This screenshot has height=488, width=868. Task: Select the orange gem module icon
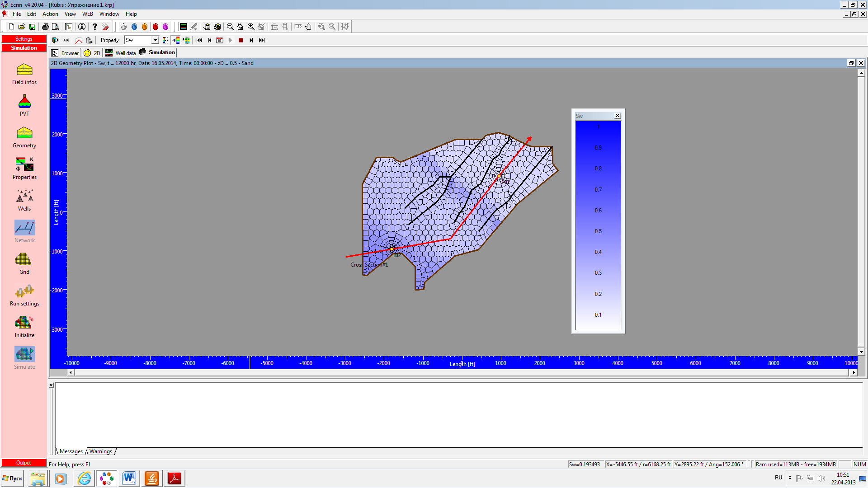[x=145, y=27]
